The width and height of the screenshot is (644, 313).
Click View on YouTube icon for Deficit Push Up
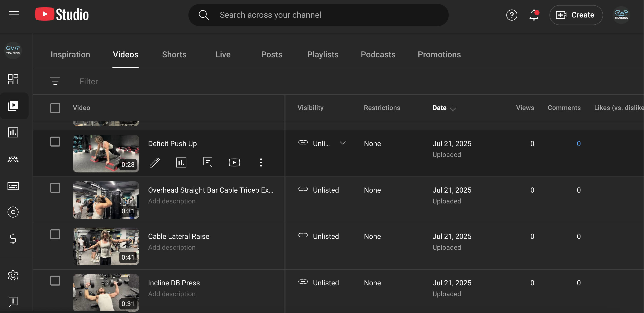234,162
